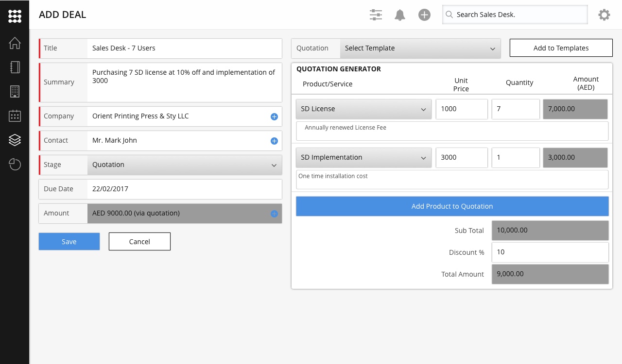
Task: Open the contacts notebook sidebar icon
Action: click(x=15, y=67)
